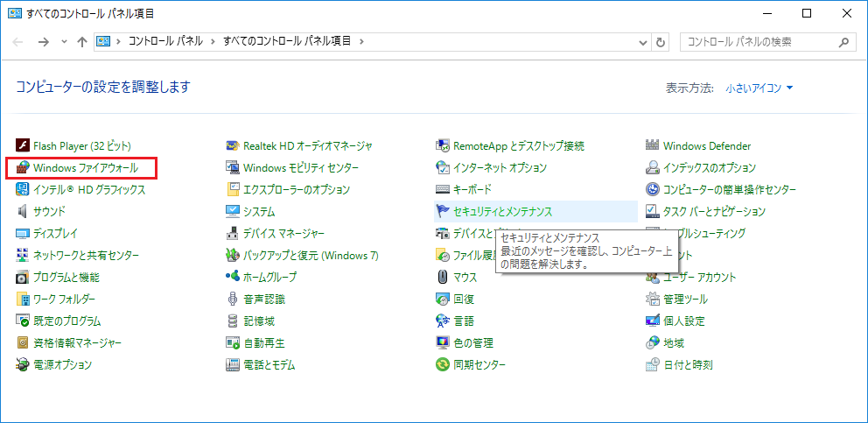
Task: Go forward with the Forward arrow
Action: (45, 42)
